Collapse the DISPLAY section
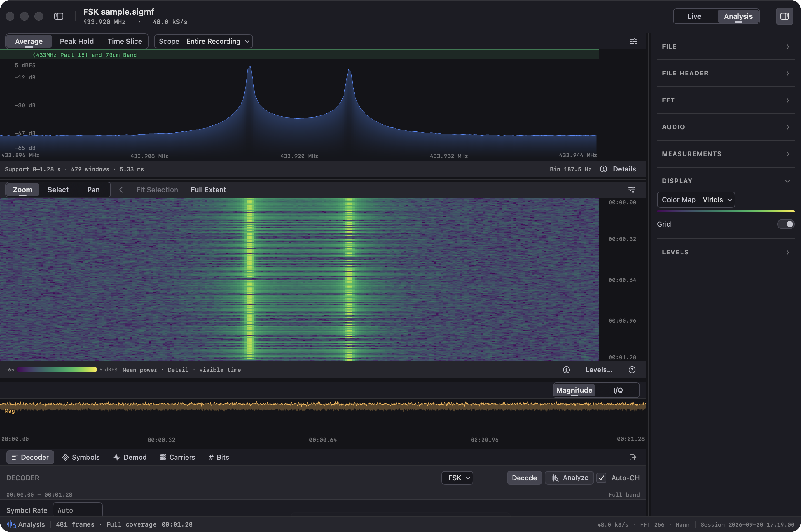This screenshot has width=801, height=532. [726, 181]
